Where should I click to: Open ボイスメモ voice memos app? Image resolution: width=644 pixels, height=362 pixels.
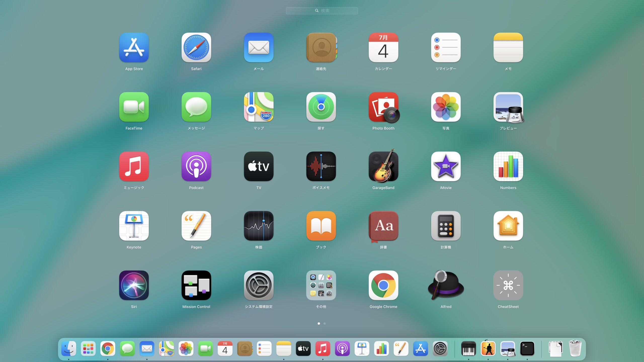point(321,166)
